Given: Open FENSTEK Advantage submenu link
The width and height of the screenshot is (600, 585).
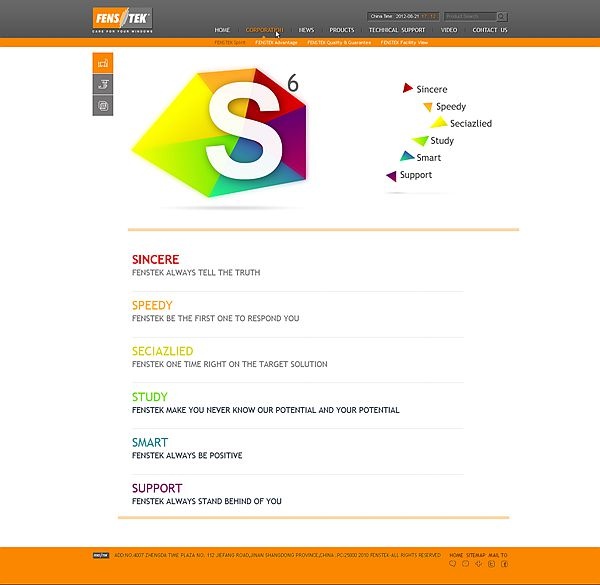Looking at the screenshot, I should [276, 43].
